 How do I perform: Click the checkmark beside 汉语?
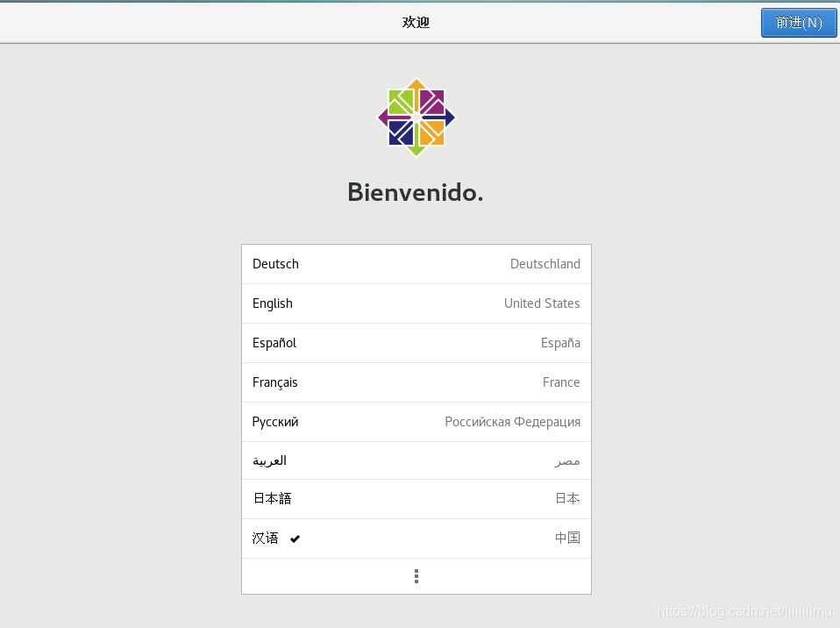[x=295, y=539]
